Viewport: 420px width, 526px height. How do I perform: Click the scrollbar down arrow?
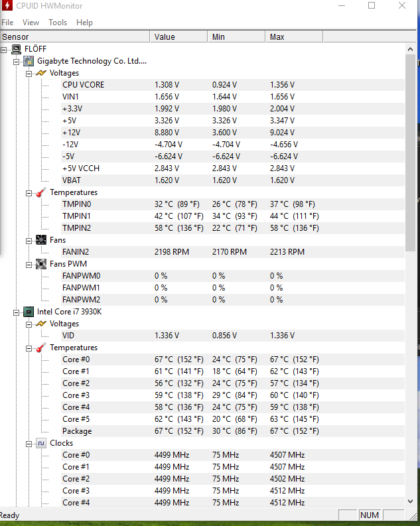(x=410, y=501)
